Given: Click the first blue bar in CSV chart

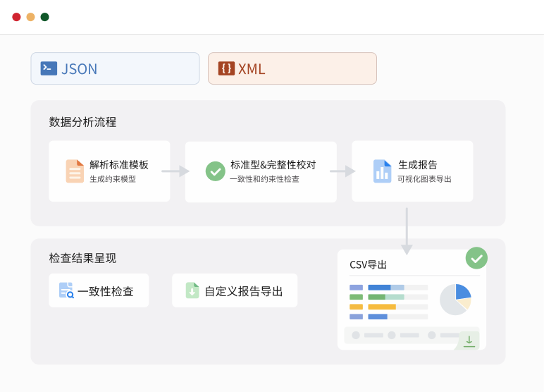Looking at the screenshot, I should (379, 288).
